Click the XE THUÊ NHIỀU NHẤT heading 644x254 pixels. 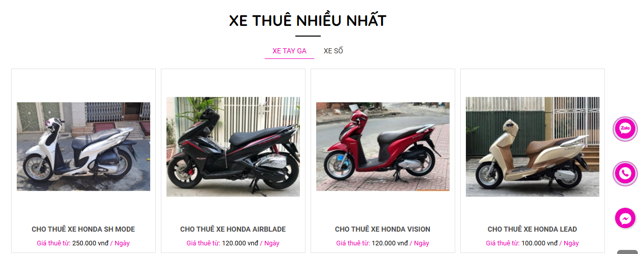pyautogui.click(x=308, y=21)
